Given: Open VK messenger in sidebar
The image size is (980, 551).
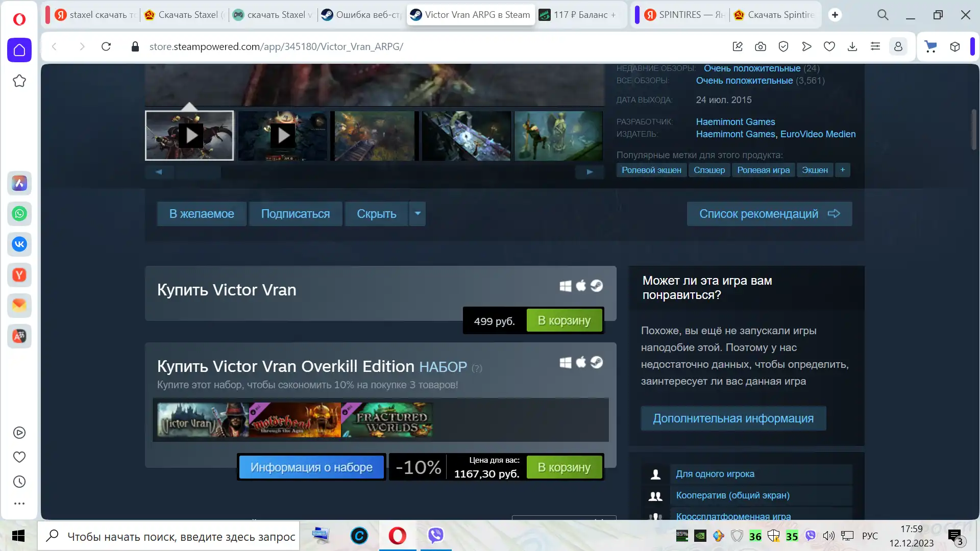Looking at the screenshot, I should pos(19,244).
